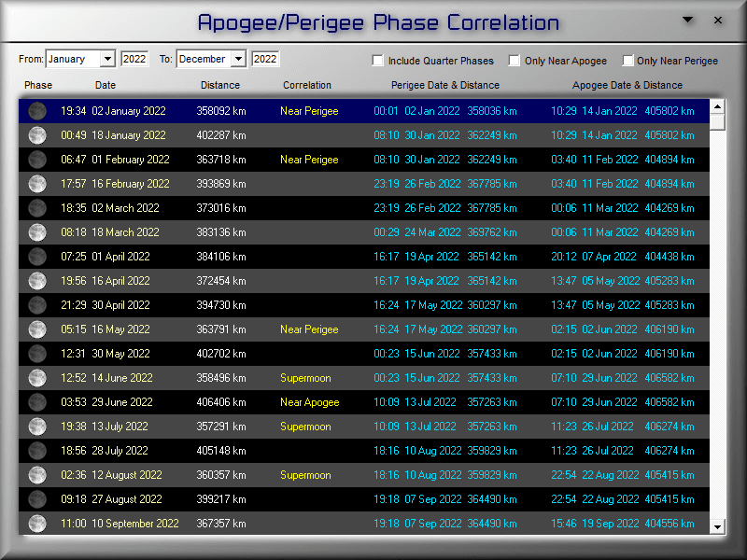The image size is (747, 560).
Task: Click the moon phase icon for 02 January 2022
Action: (x=37, y=111)
